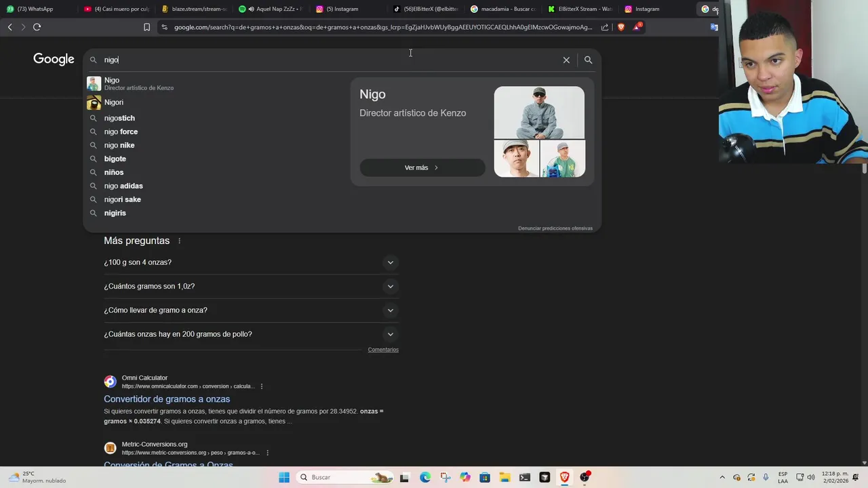868x488 pixels.
Task: Click the taskbar Buscar search box
Action: tap(346, 477)
